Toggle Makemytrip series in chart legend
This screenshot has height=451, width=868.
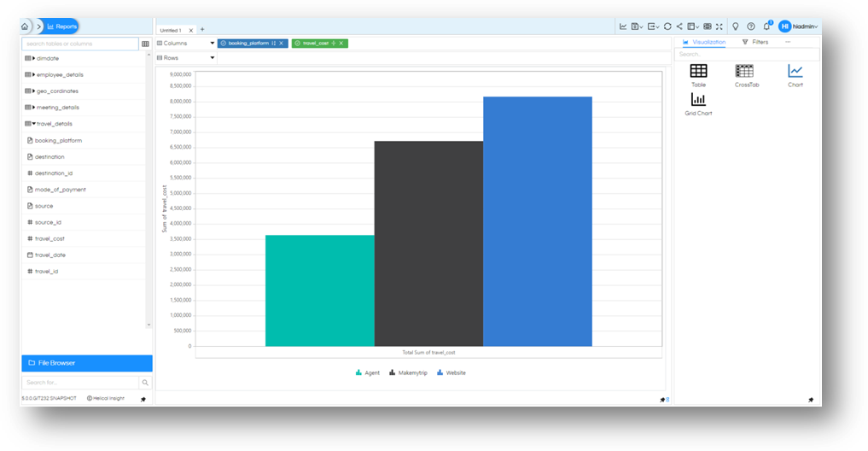pos(409,373)
